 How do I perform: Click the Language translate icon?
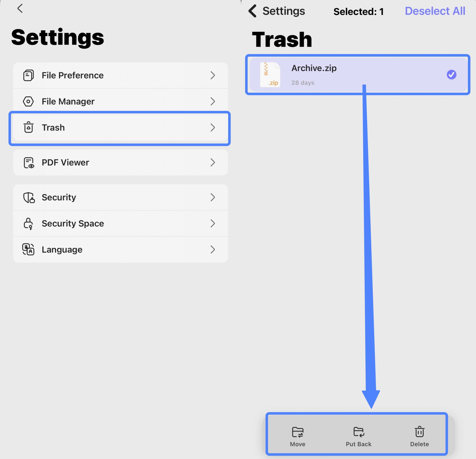point(28,250)
